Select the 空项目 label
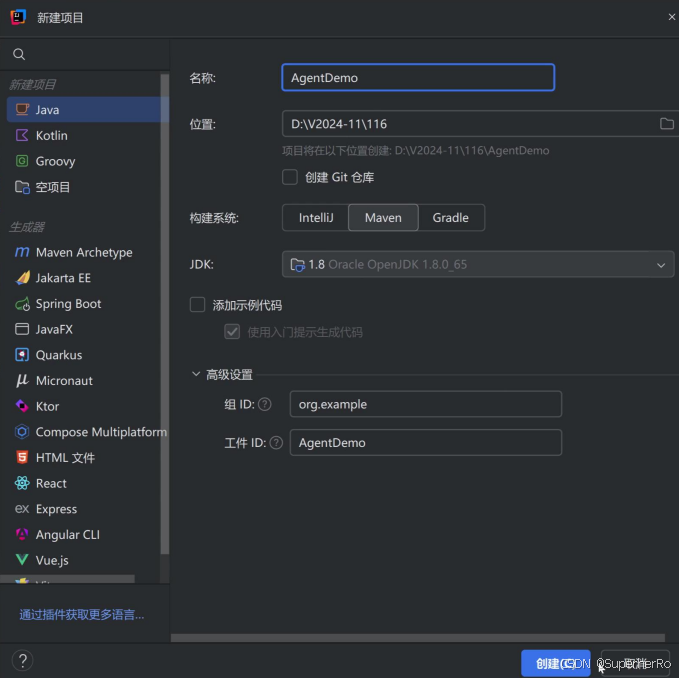Screen dimensions: 679x678 click(x=52, y=187)
